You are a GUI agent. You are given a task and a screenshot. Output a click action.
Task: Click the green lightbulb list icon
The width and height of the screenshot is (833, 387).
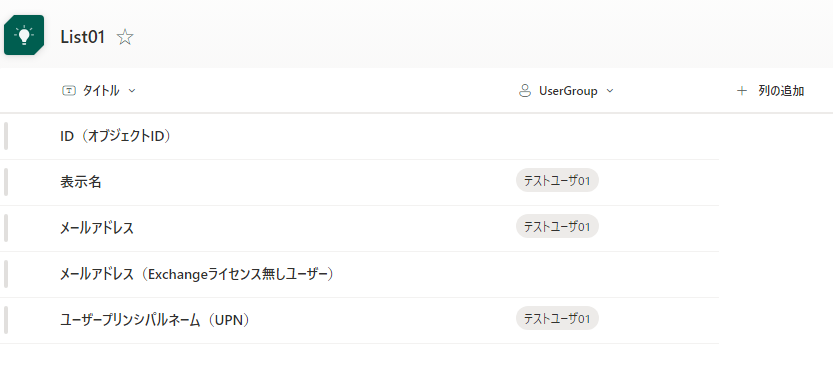[x=24, y=35]
